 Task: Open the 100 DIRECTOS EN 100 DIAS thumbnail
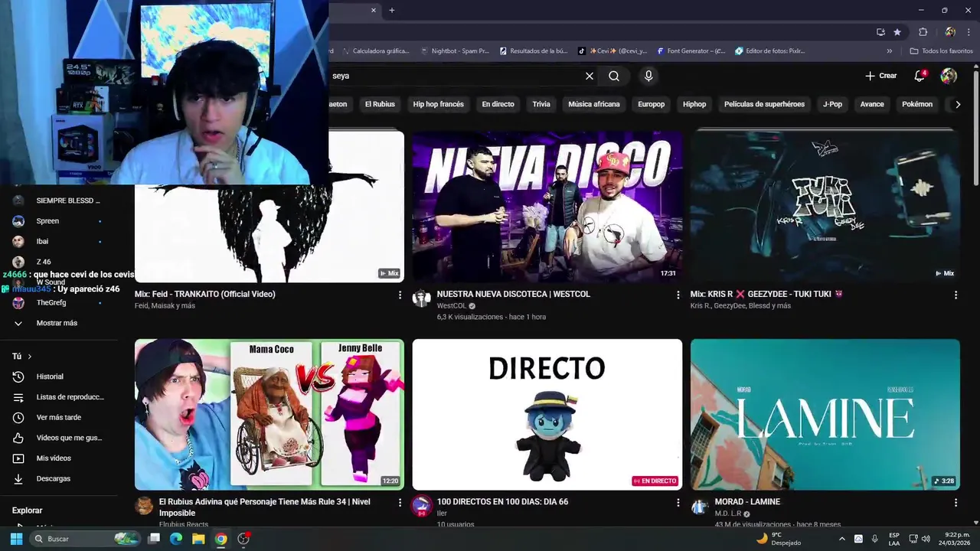coord(547,414)
